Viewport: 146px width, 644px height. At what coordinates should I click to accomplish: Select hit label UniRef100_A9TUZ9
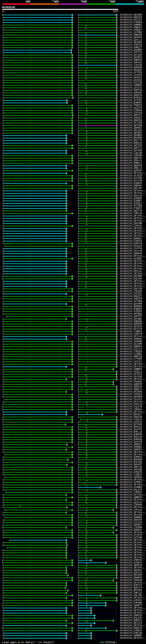coord(131,146)
